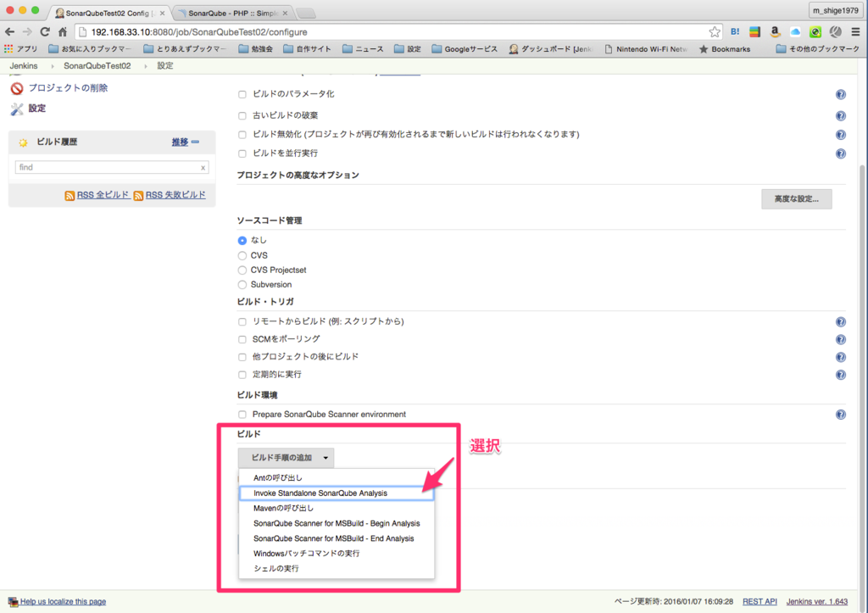This screenshot has height=613, width=868.
Task: Choose SonarQube Scanner for MSBuild - Begin Analysis
Action: click(x=337, y=523)
